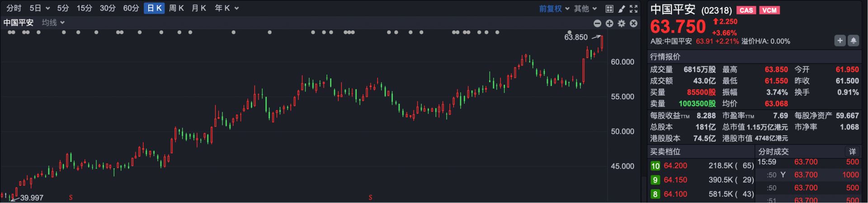Switch to the 周K chart tab
The width and height of the screenshot is (868, 203).
click(176, 8)
